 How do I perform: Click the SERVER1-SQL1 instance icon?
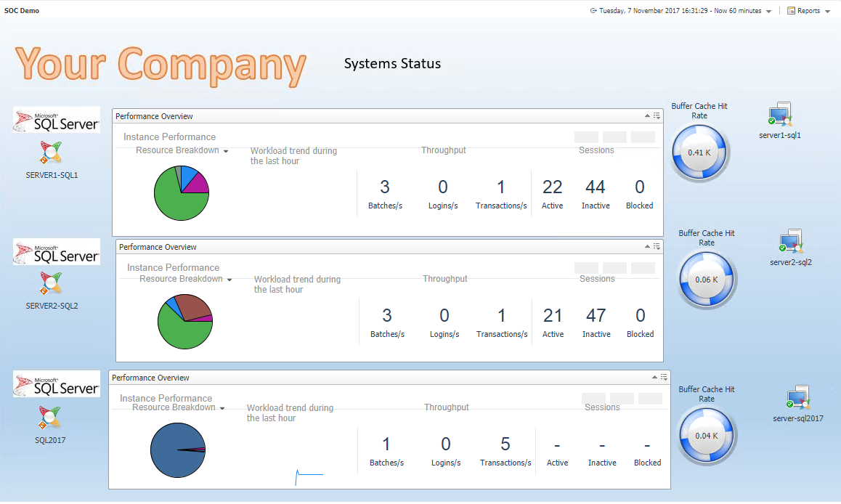tap(51, 153)
